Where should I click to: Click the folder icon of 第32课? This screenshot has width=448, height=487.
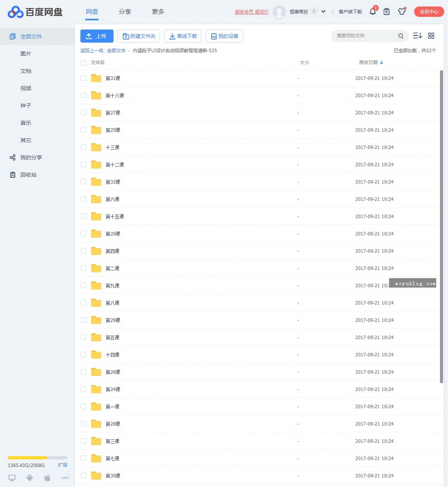point(96,182)
